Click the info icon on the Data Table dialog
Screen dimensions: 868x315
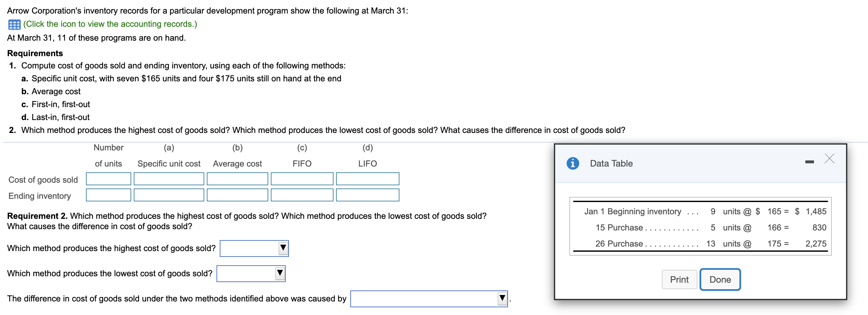573,163
